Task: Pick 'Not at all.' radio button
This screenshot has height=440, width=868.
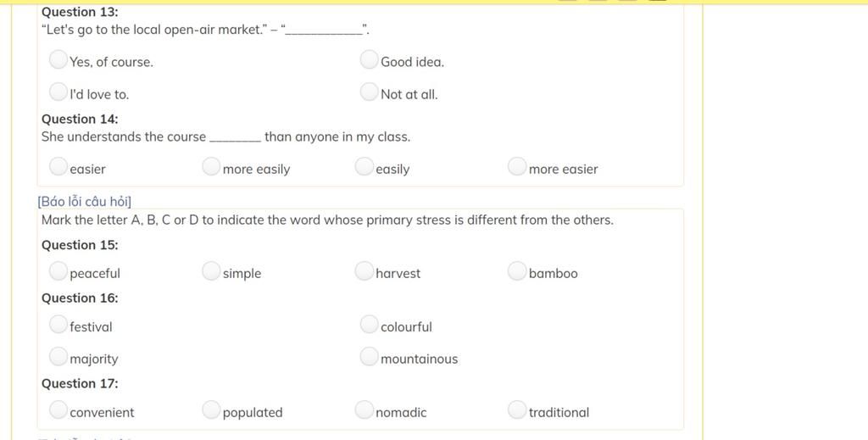Action: (370, 92)
